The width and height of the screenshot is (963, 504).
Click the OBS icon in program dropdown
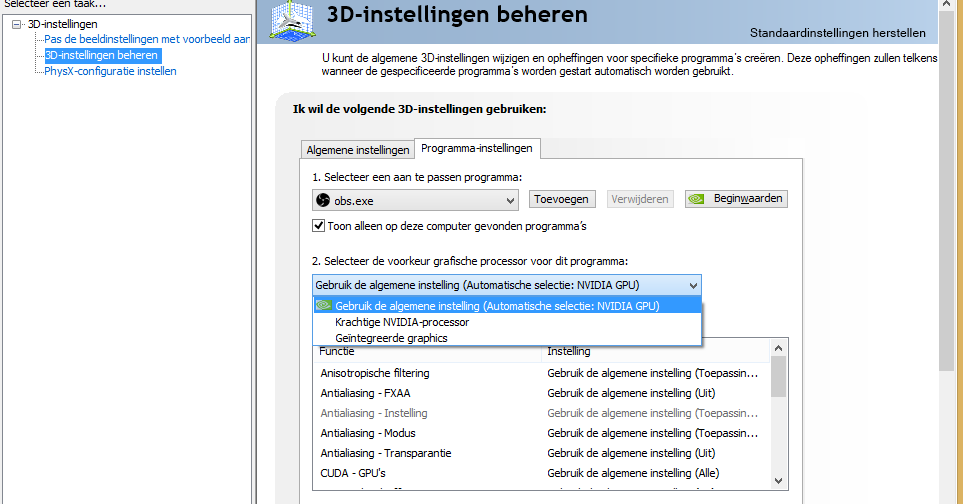pos(323,200)
